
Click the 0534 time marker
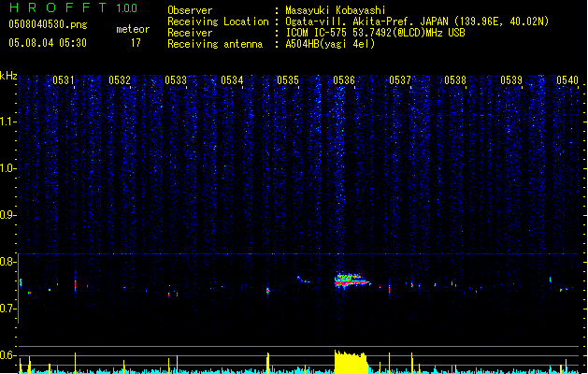coord(232,79)
